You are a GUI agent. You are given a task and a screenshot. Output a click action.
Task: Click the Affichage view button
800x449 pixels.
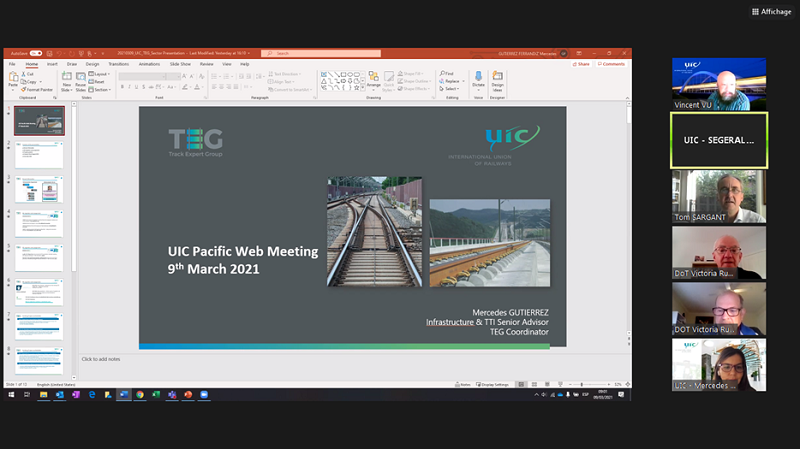tap(771, 12)
